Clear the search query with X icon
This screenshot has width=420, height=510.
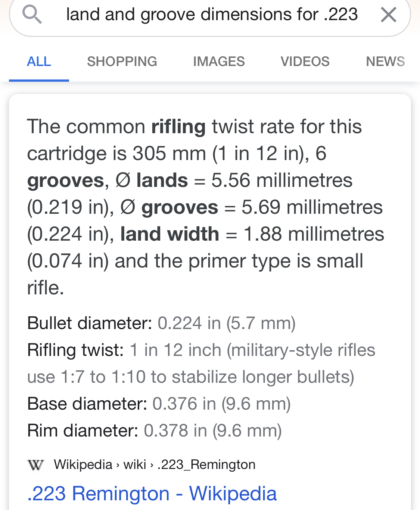pos(388,15)
